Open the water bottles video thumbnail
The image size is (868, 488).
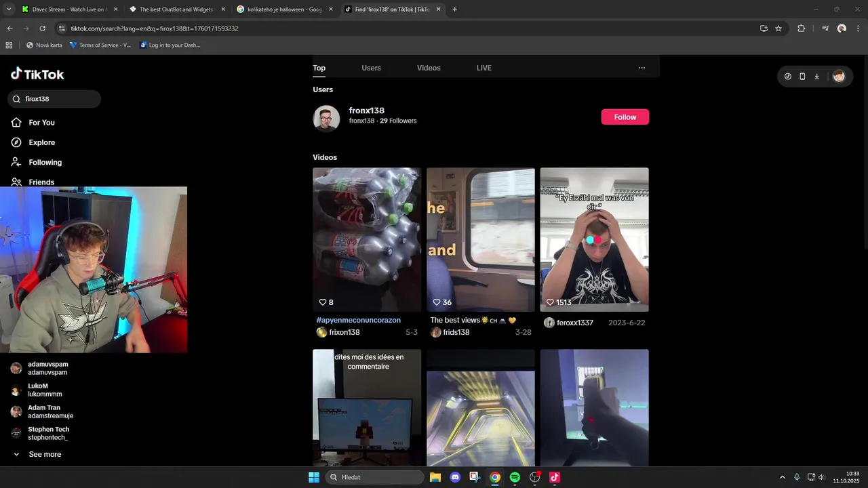[367, 240]
